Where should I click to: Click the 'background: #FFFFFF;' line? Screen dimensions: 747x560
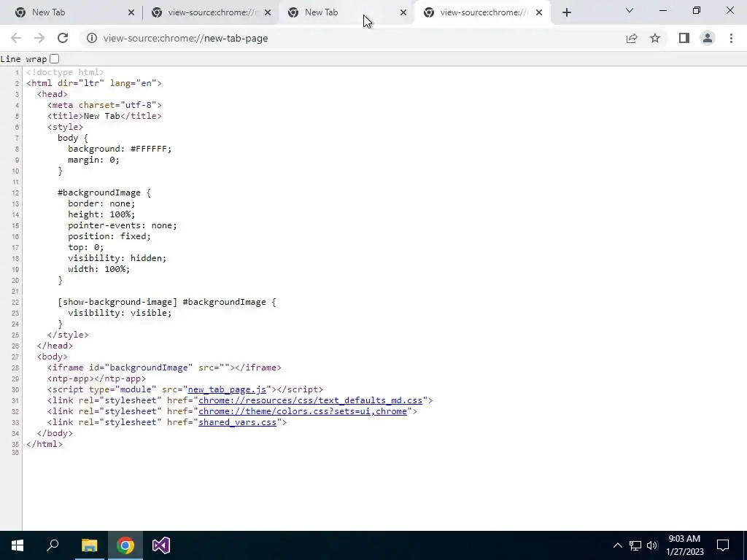pos(120,149)
